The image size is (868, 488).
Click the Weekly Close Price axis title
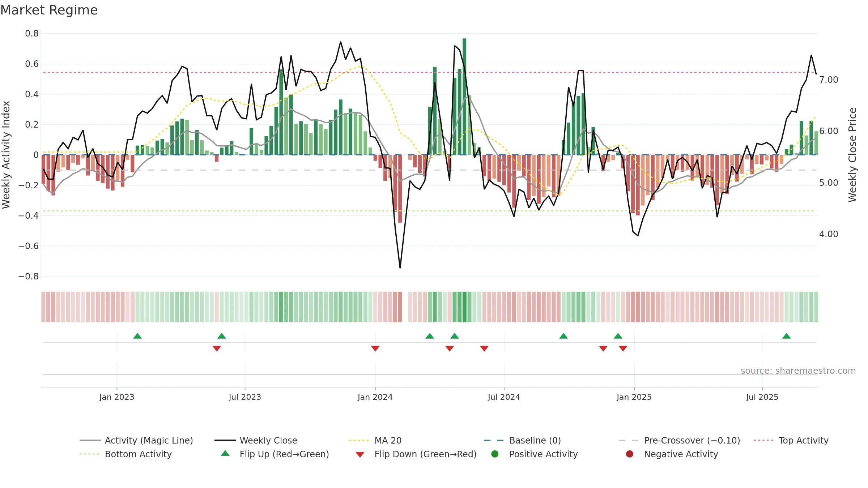pos(852,155)
